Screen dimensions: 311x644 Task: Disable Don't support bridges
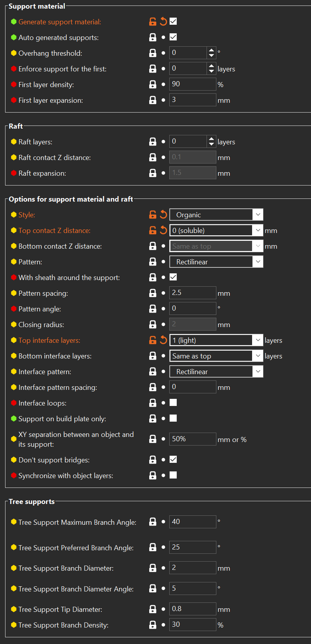coord(173,459)
